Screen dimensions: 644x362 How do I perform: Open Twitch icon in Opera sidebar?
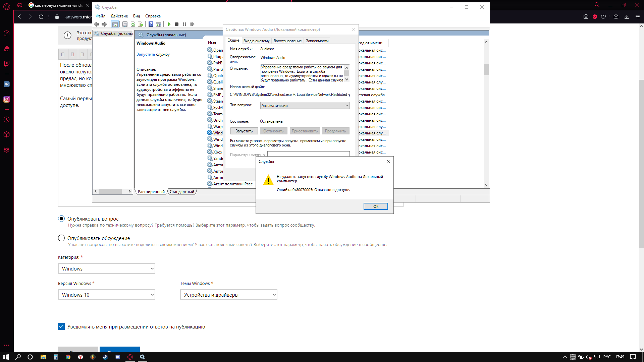[7, 64]
